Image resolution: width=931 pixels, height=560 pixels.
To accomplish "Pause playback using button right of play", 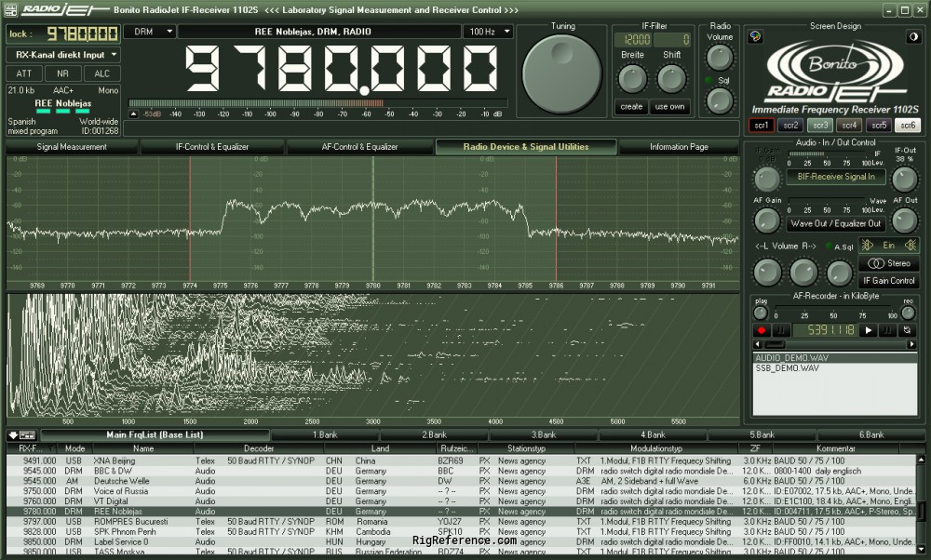I will 887,330.
